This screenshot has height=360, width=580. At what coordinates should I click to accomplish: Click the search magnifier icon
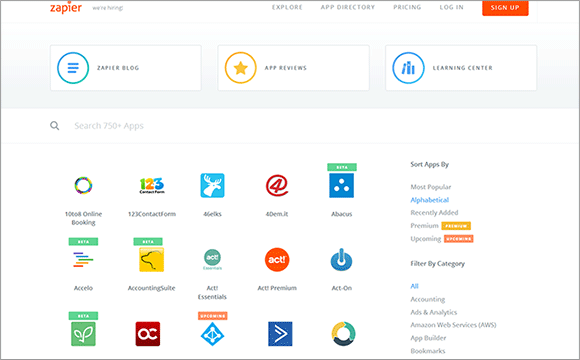point(54,126)
